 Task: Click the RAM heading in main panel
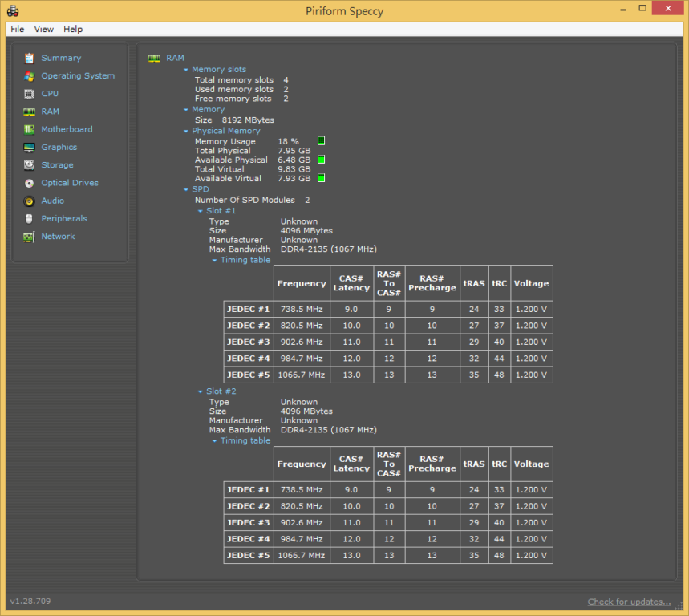pyautogui.click(x=175, y=58)
